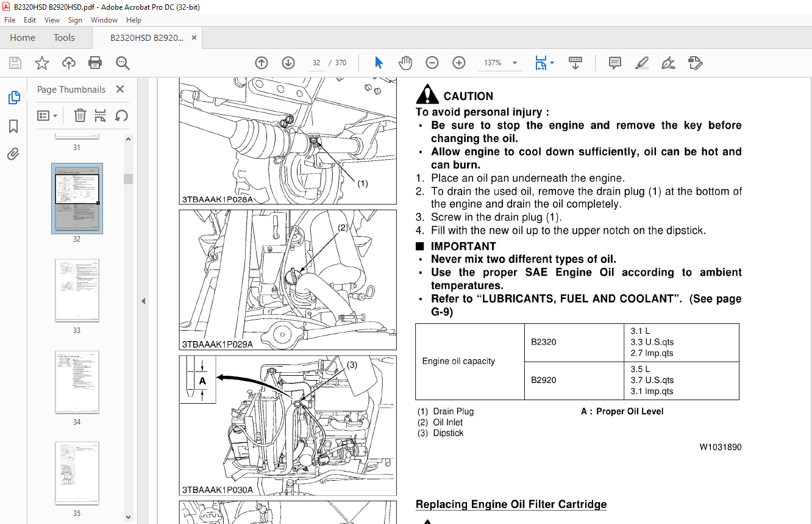Click the upload to cloud icon
The image size is (812, 524).
pyautogui.click(x=69, y=63)
